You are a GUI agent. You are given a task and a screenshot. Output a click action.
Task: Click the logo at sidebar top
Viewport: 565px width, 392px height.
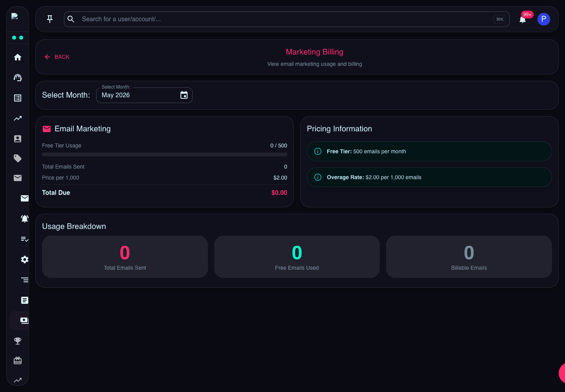point(15,16)
